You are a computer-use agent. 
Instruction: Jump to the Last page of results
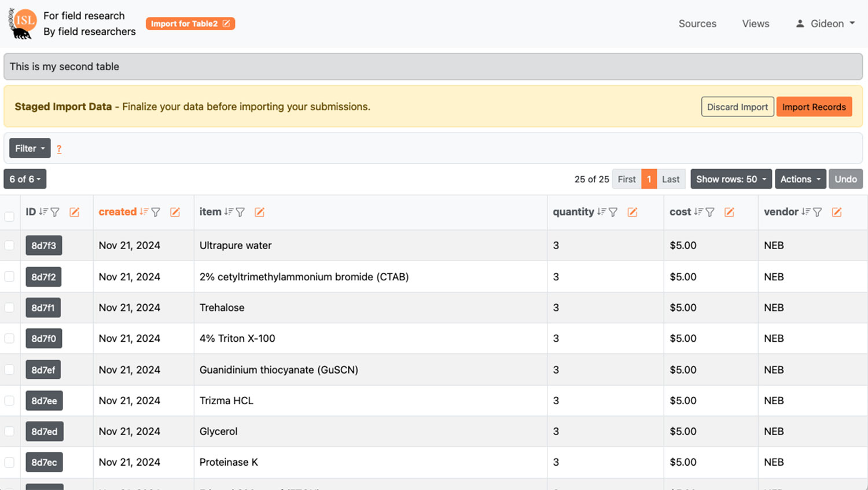pyautogui.click(x=670, y=179)
